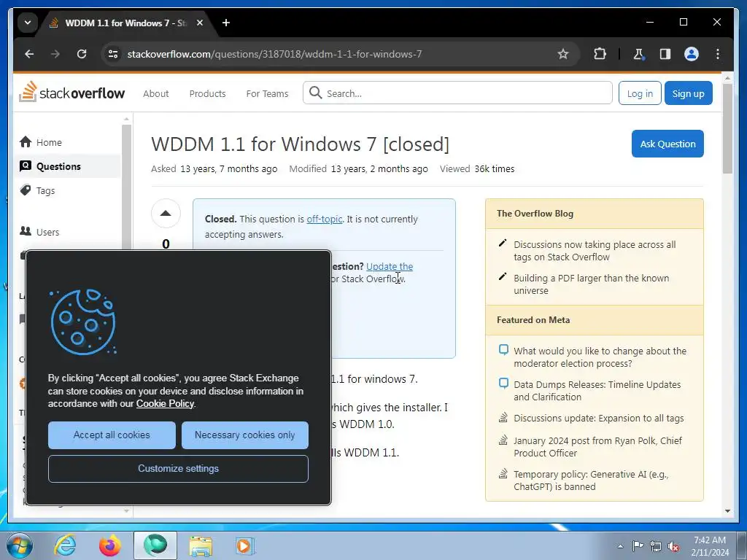Go back with the browser back arrow
Screen dimensions: 747x560
[29, 54]
